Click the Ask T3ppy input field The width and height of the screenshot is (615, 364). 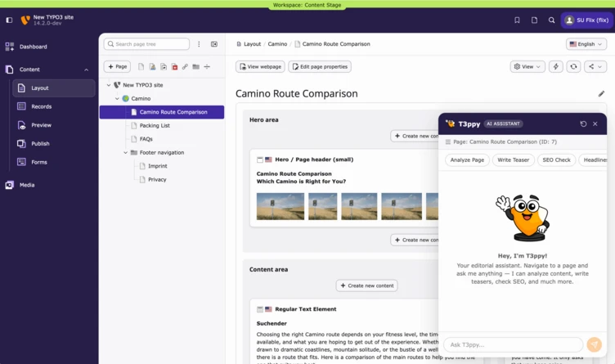513,345
